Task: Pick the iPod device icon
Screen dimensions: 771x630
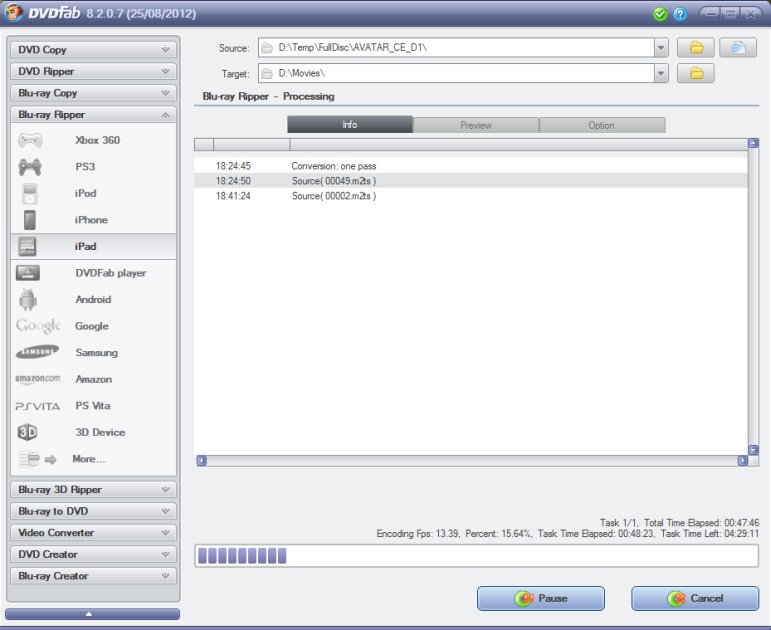Action: click(30, 194)
